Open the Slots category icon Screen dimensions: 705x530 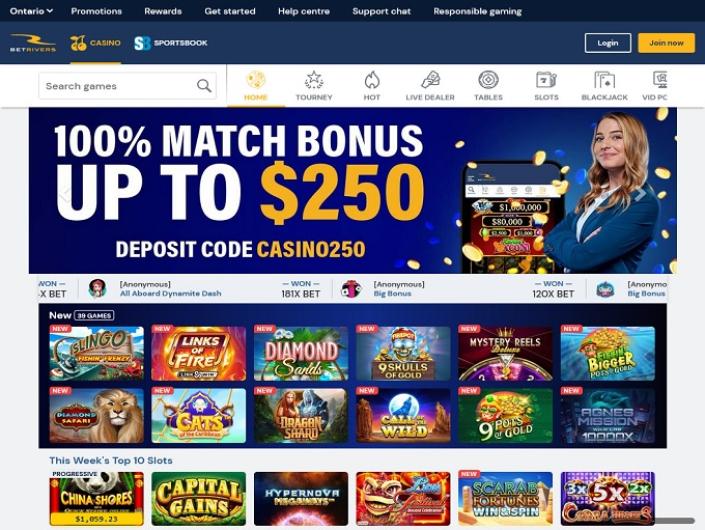(x=546, y=80)
